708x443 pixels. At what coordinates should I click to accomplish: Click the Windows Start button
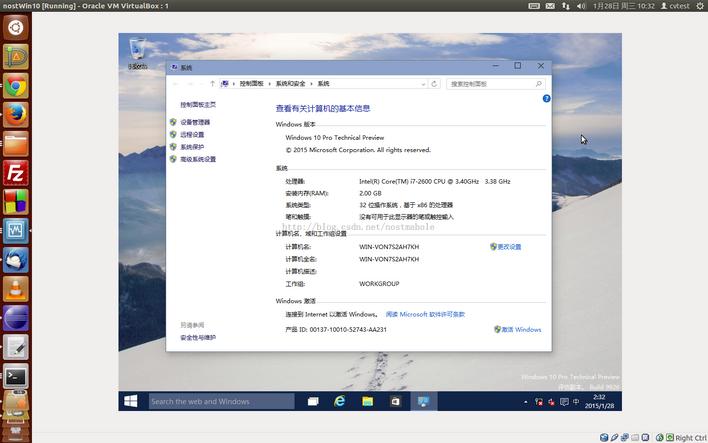click(130, 401)
